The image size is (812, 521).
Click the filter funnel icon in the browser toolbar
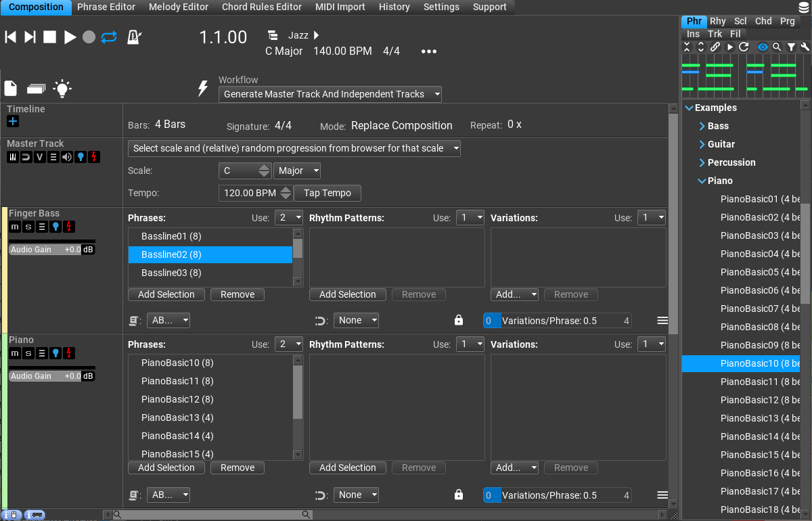[x=791, y=47]
